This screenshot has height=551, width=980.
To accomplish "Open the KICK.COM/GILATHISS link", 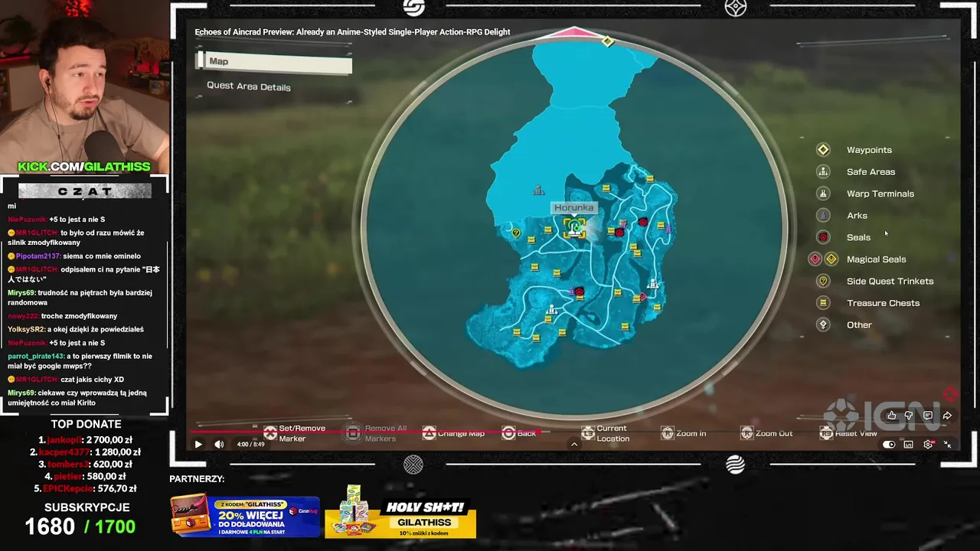I will (84, 167).
